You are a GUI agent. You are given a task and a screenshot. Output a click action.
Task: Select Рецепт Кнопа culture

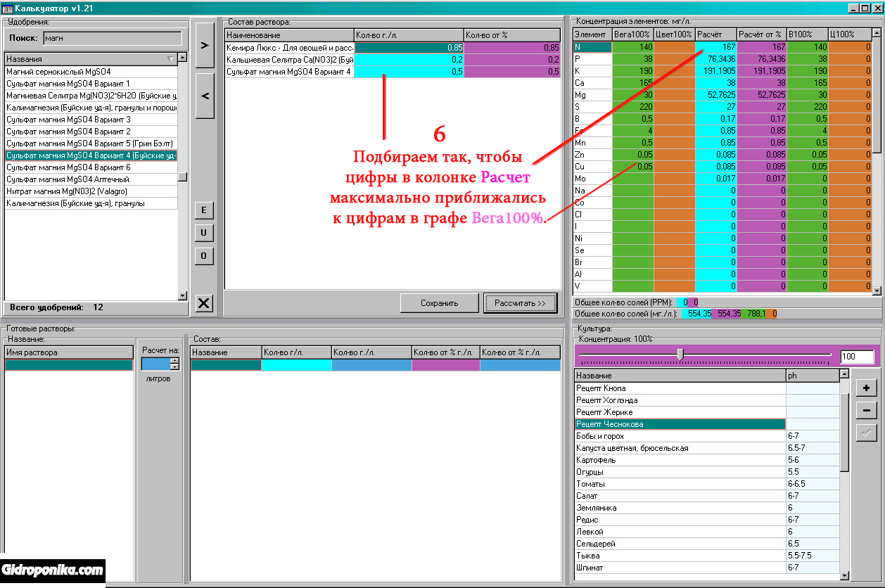pos(680,388)
